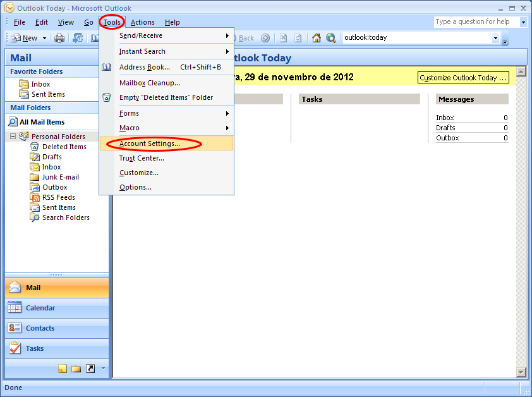Open the View menu
The image size is (532, 397).
(x=66, y=22)
